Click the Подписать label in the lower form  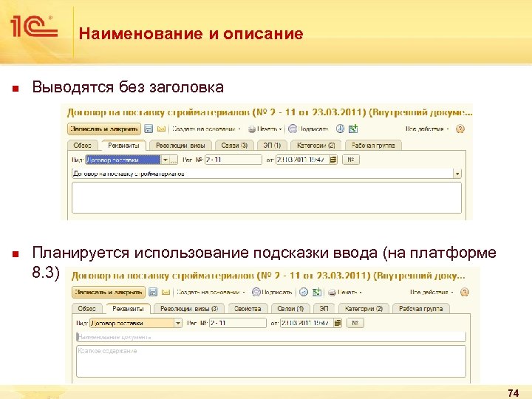pyautogui.click(x=277, y=292)
